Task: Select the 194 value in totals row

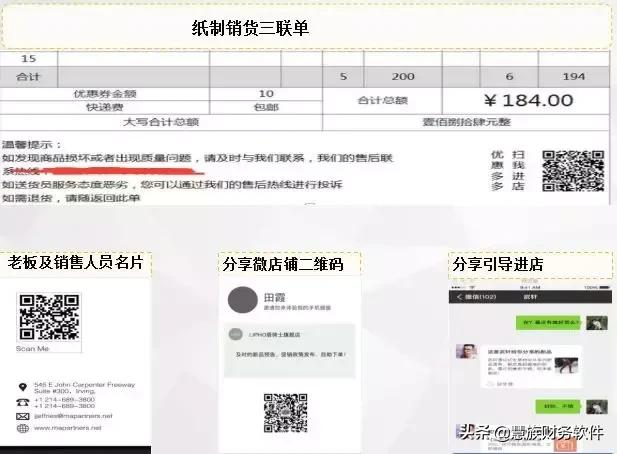Action: coord(574,76)
